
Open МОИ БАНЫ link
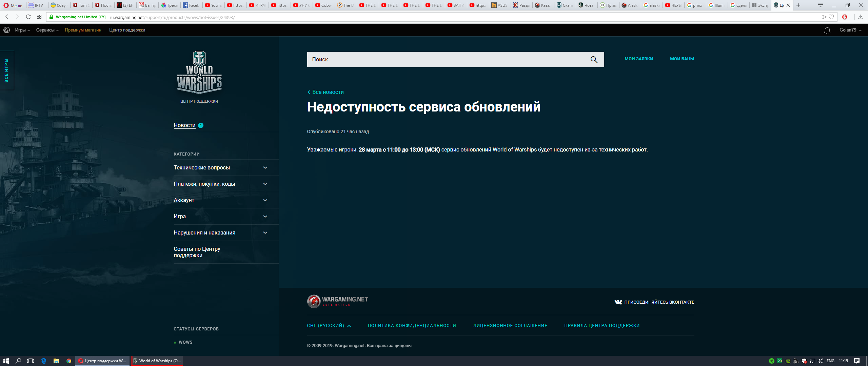point(682,59)
